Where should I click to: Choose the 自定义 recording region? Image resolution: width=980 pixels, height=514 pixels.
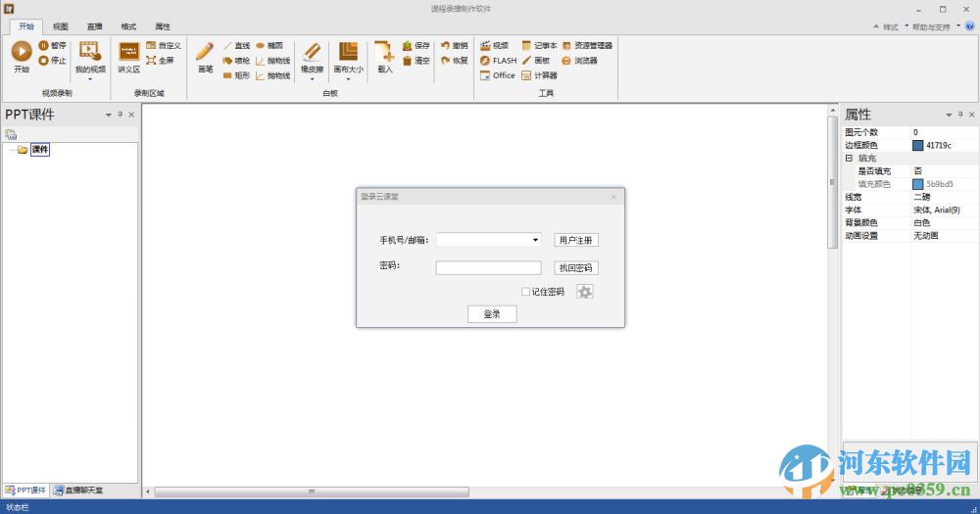[x=164, y=46]
